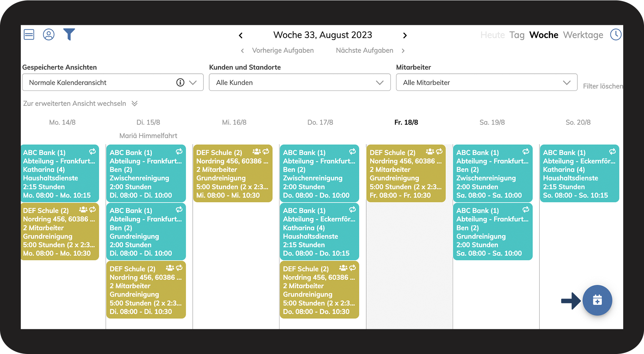The image size is (644, 354).
Task: Click recurring icon on Saturday Grundreinigung card
Action: coord(526,209)
